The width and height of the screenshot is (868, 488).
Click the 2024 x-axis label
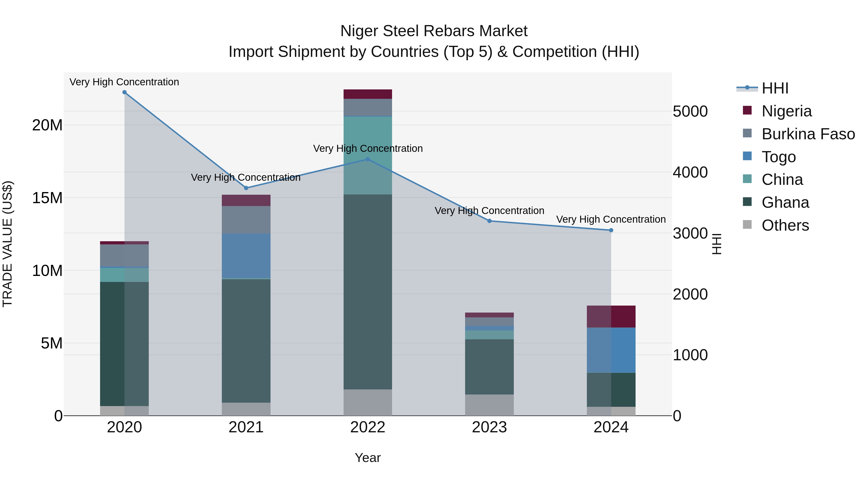(611, 427)
